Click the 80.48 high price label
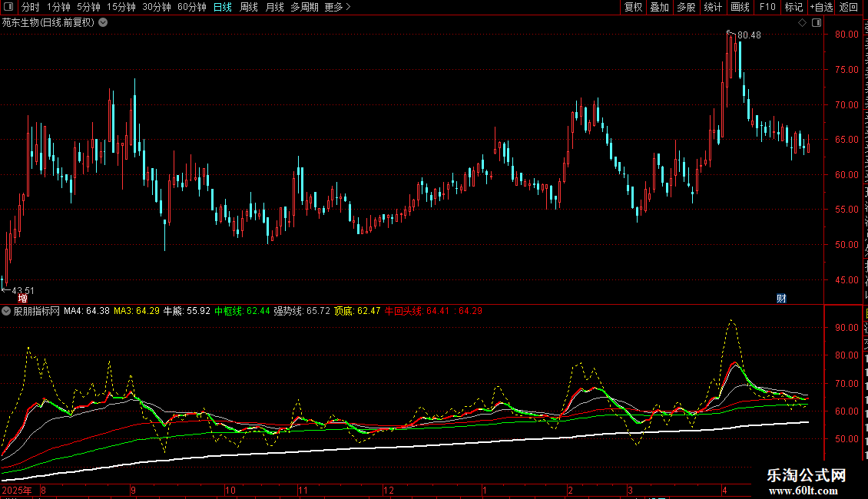Screen dimensions: 868x499 point(749,35)
